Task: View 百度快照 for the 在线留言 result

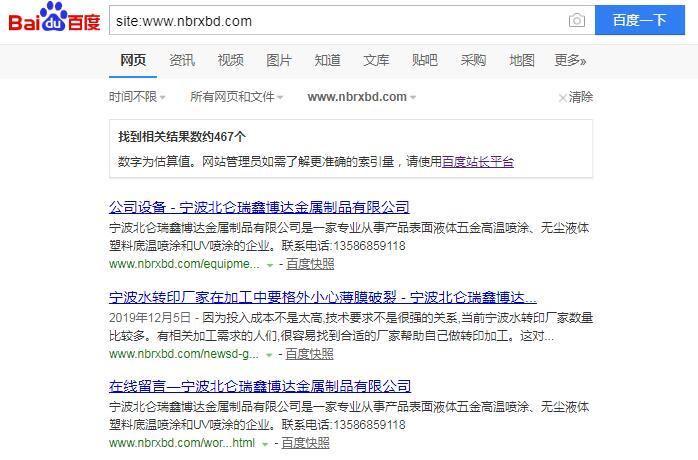Action: click(x=305, y=443)
